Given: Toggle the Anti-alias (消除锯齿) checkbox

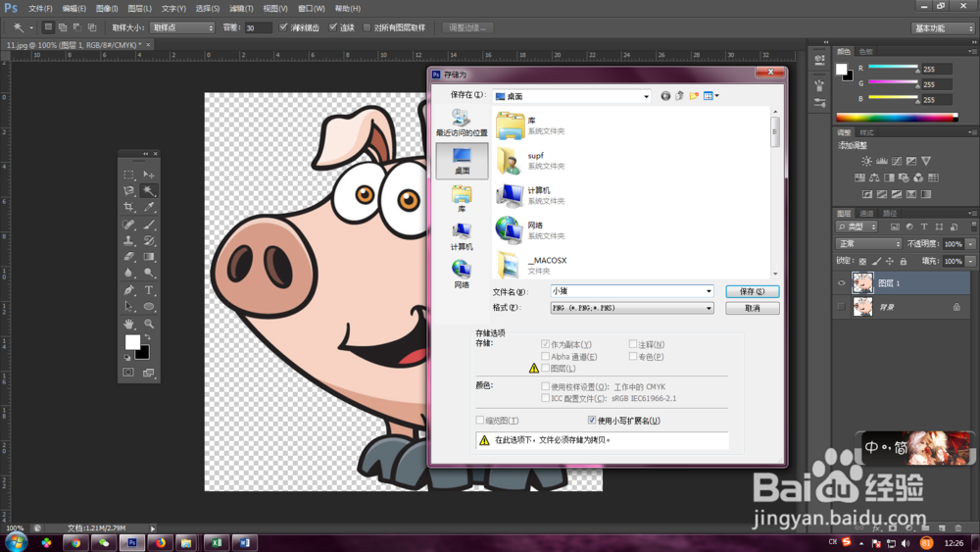Looking at the screenshot, I should pyautogui.click(x=283, y=27).
